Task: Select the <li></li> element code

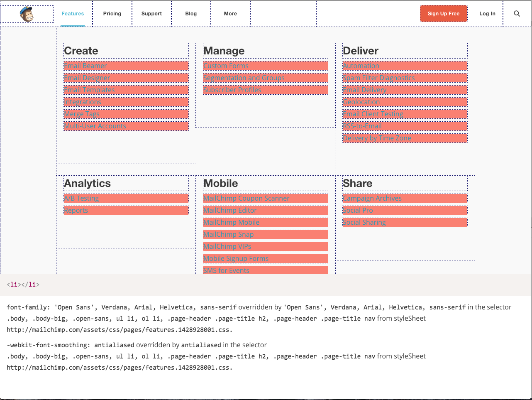Action: [x=23, y=285]
